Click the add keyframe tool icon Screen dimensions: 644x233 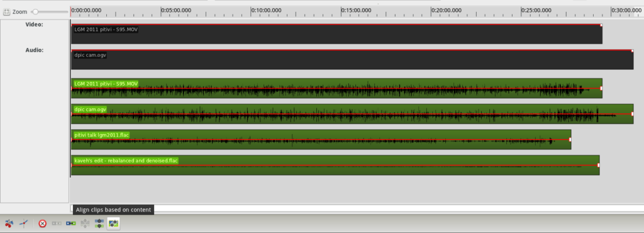24,224
